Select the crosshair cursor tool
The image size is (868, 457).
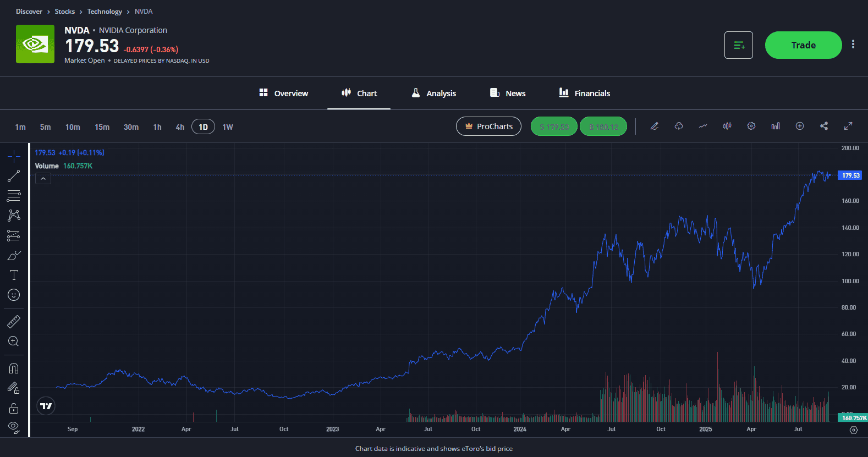[x=14, y=156]
